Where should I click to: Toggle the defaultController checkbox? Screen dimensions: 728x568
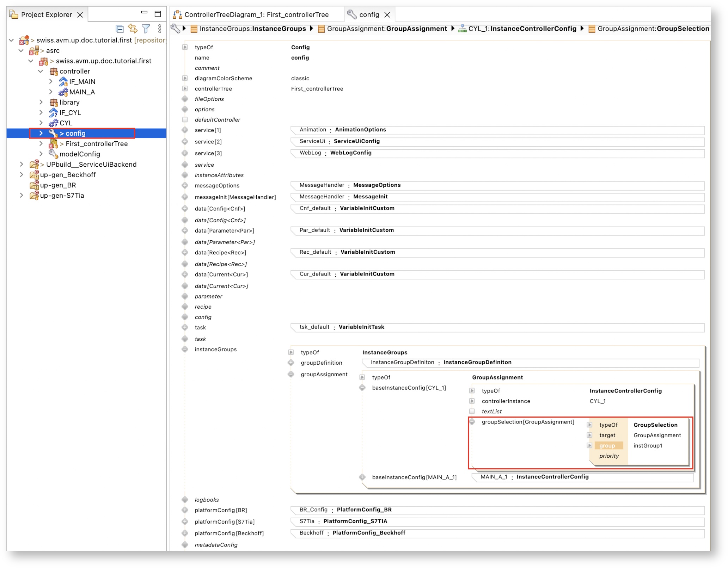click(x=185, y=119)
